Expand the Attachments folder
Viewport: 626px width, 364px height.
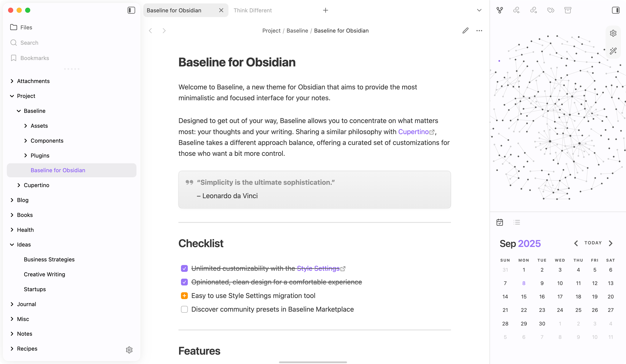click(12, 81)
